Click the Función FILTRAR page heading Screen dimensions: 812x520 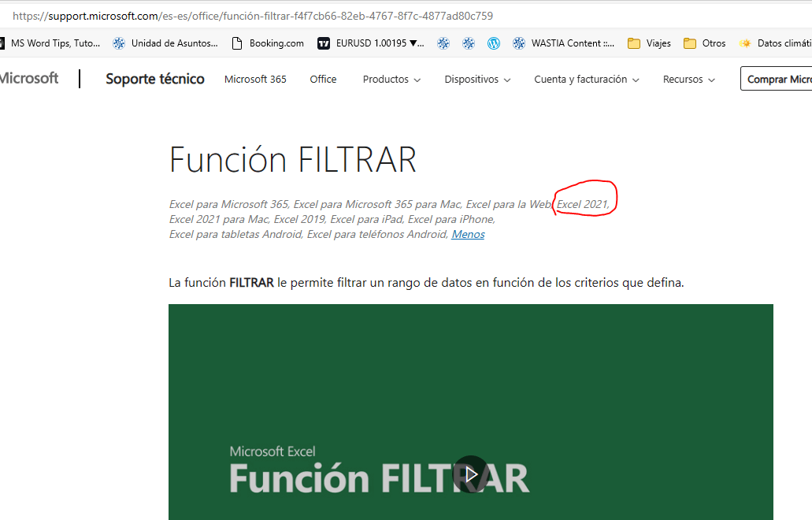click(293, 159)
